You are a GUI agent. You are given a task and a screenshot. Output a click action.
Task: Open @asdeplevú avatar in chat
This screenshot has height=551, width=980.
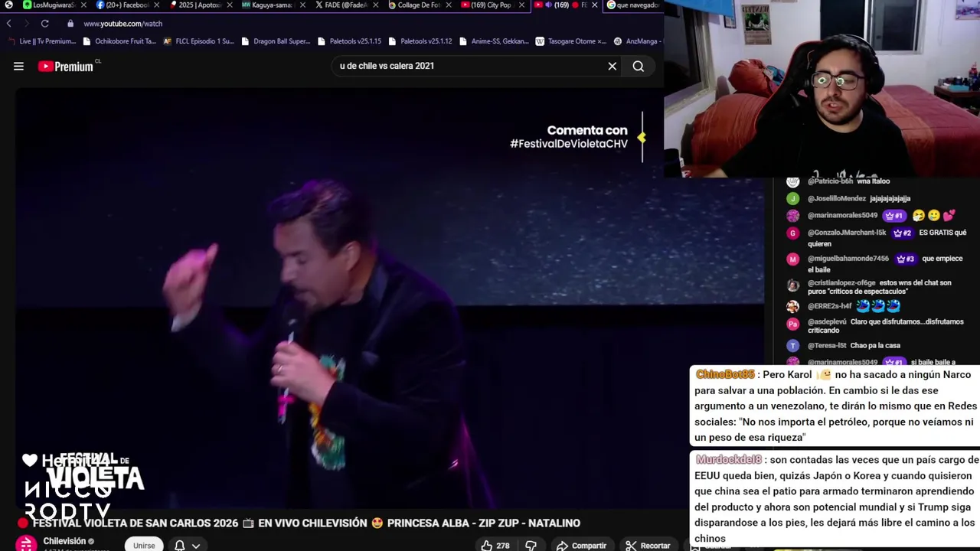(x=793, y=324)
